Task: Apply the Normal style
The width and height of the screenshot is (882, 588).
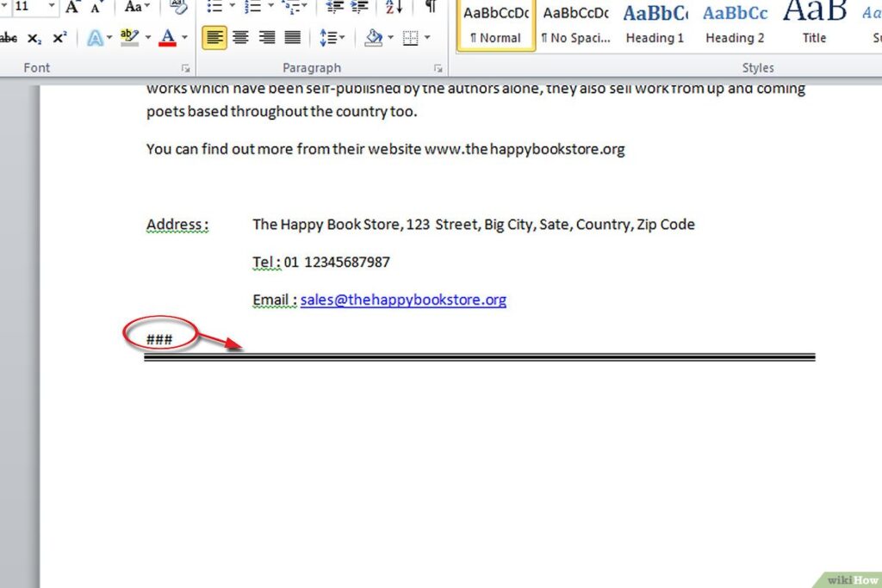Action: [495, 25]
